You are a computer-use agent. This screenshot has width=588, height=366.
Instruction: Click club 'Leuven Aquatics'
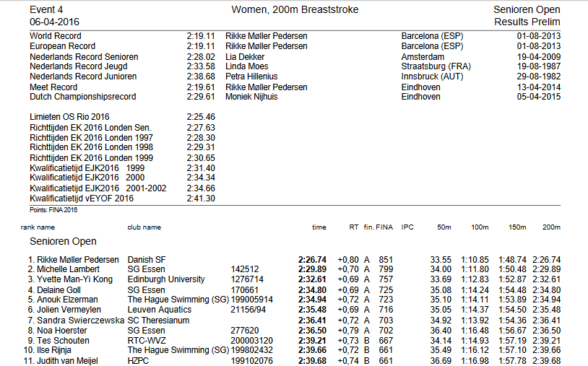coord(160,310)
